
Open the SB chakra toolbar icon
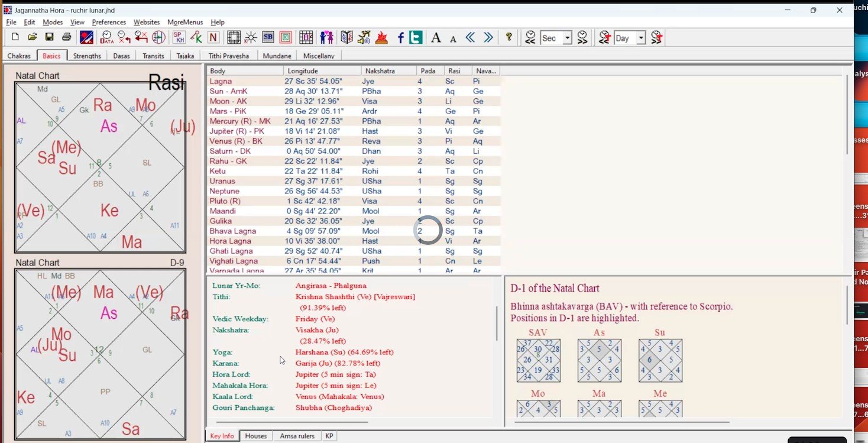point(268,38)
